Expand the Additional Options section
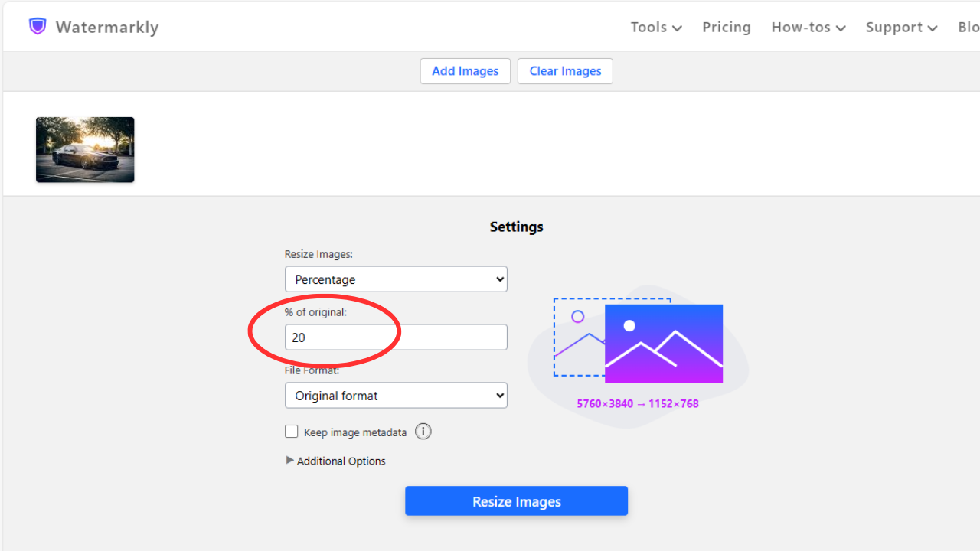This screenshot has height=551, width=980. tap(335, 461)
